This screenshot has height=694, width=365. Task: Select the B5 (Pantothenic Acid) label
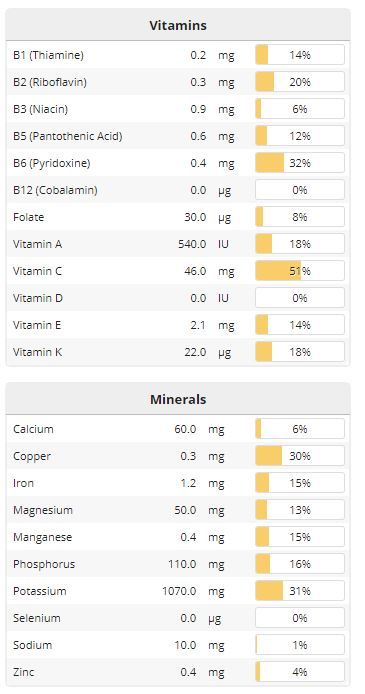pyautogui.click(x=67, y=136)
